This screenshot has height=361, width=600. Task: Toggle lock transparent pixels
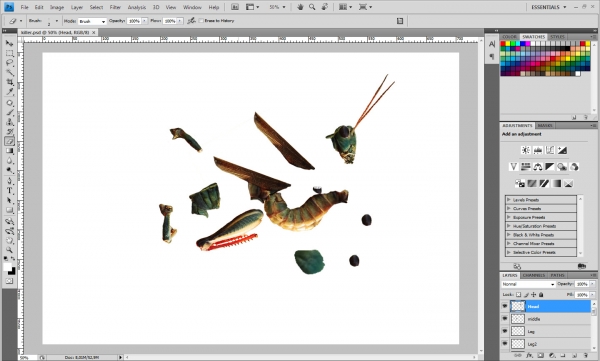518,295
